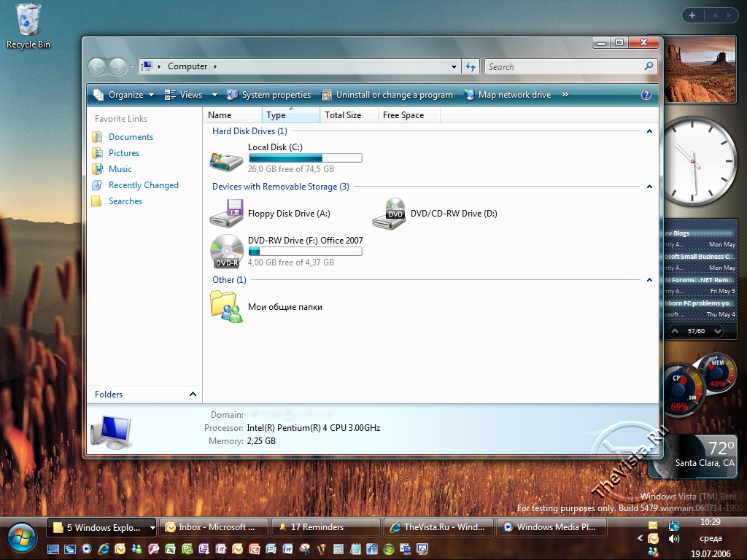Click the help question mark icon

pos(646,95)
